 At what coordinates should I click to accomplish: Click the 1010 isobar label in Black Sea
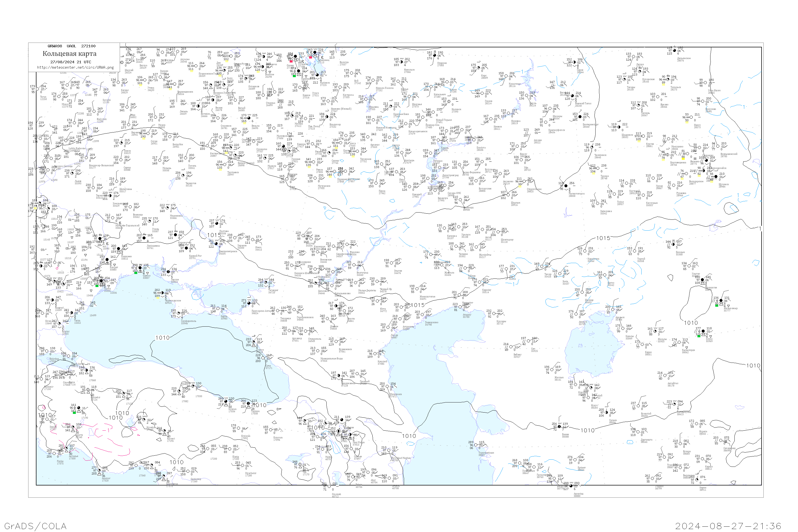(162, 338)
